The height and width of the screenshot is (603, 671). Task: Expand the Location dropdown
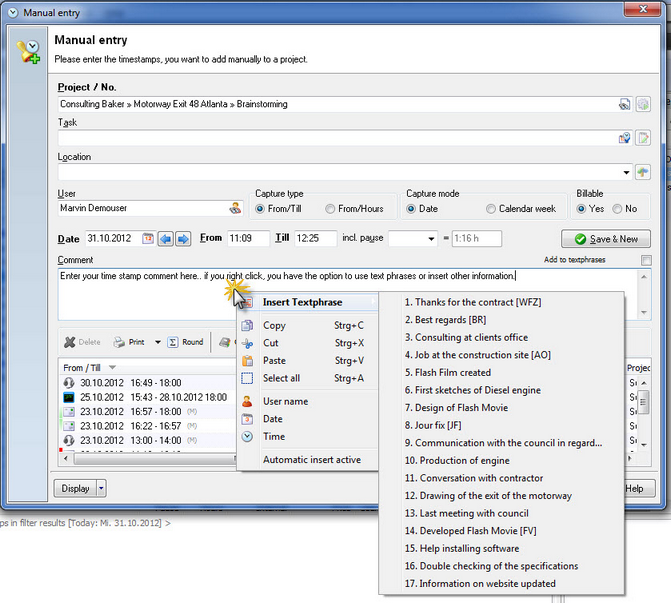626,172
